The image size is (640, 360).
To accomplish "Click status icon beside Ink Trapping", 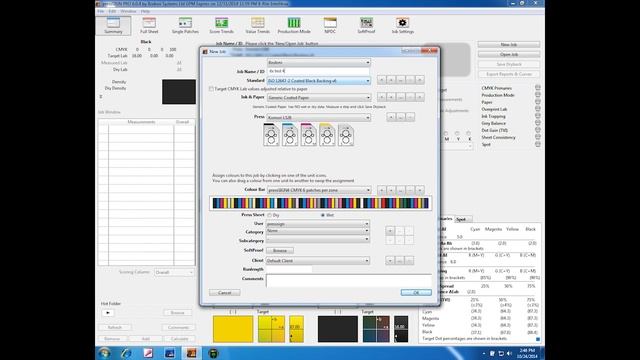I will coord(538,116).
